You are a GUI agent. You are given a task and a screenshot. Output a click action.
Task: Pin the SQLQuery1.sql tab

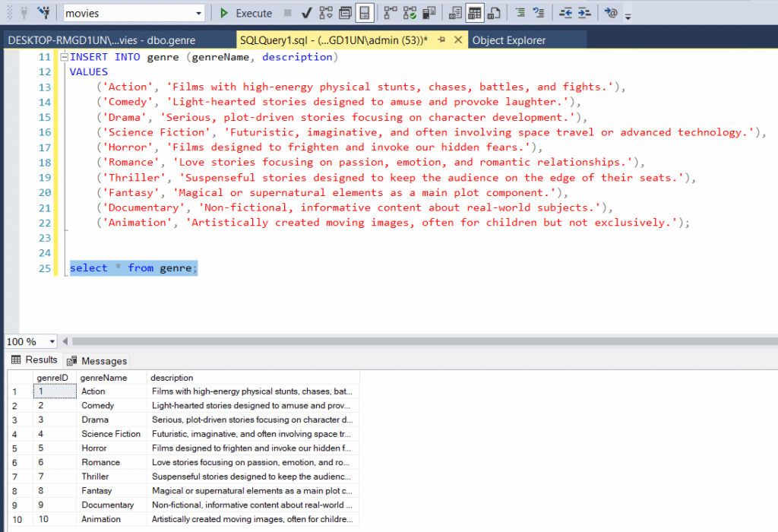click(x=441, y=40)
